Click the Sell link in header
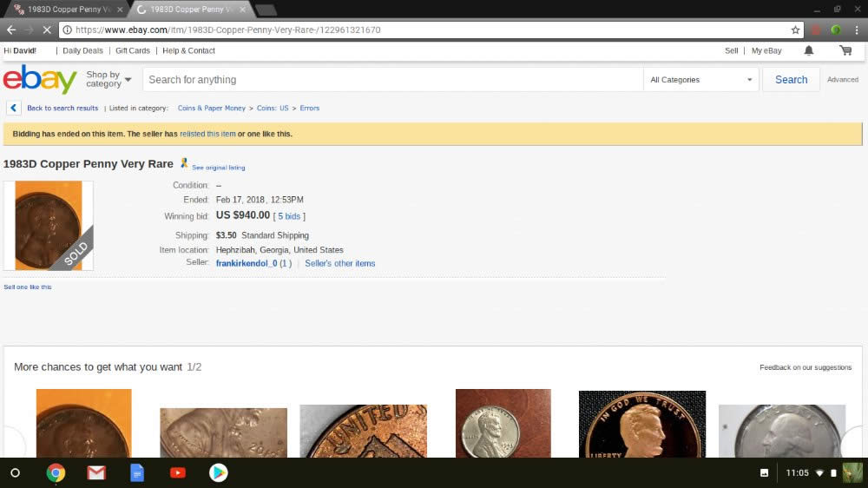This screenshot has height=488, width=868. (731, 50)
